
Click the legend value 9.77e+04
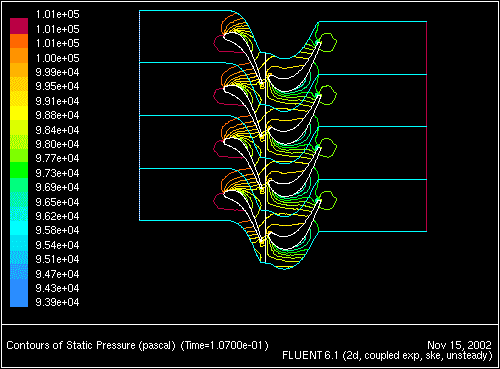pos(58,158)
